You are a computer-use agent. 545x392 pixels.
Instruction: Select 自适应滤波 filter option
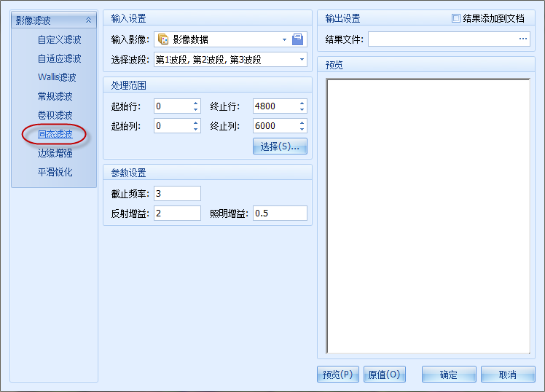tap(59, 58)
